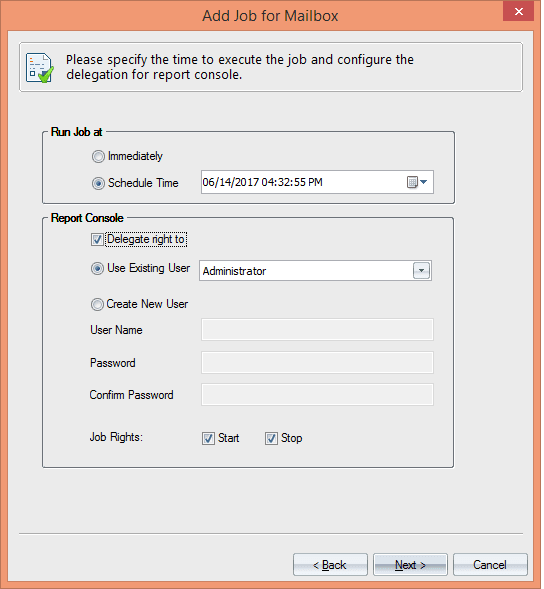Choose the Use Existing User option
The width and height of the screenshot is (544, 589).
[97, 269]
